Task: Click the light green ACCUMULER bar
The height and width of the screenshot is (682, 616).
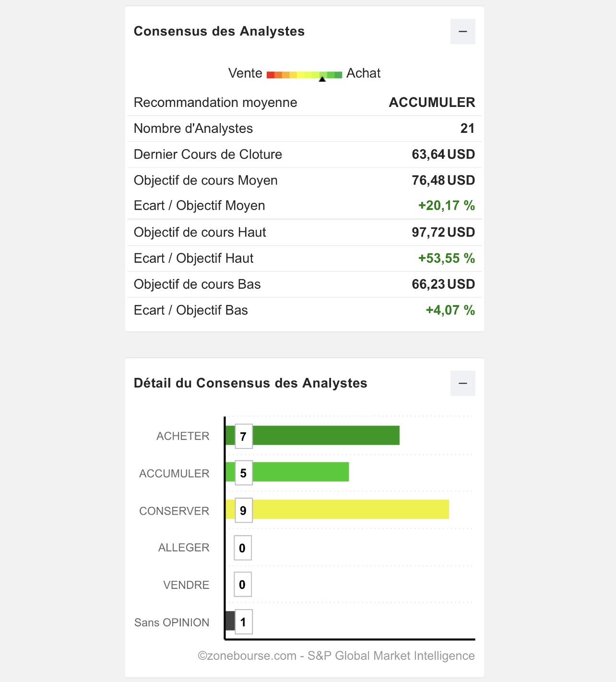Action: coord(301,472)
